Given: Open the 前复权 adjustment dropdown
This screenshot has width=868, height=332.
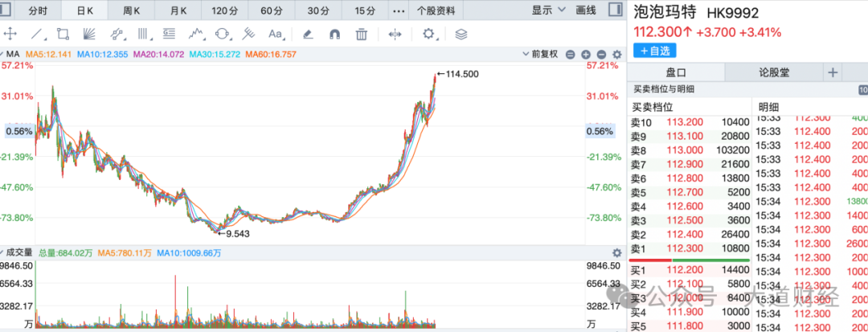Looking at the screenshot, I should (x=541, y=54).
